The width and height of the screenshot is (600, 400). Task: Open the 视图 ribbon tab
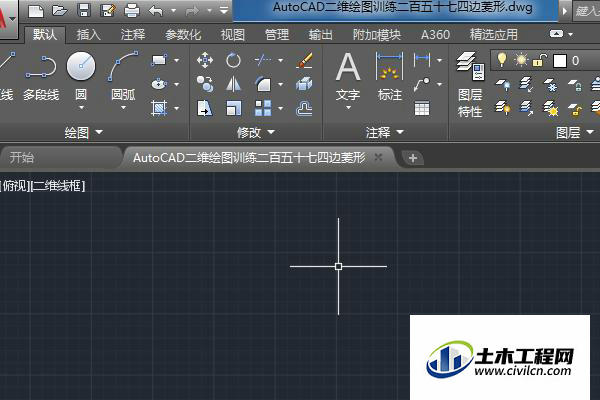(233, 35)
